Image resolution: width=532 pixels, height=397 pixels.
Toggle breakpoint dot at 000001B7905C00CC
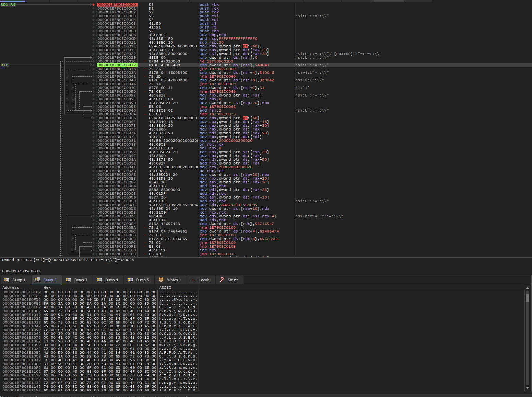[93, 205]
